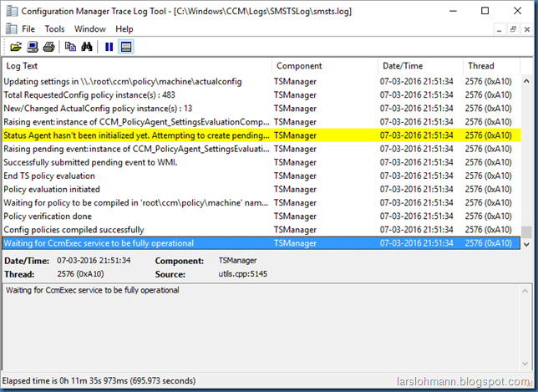Click the document icon left of File menu

[12, 28]
